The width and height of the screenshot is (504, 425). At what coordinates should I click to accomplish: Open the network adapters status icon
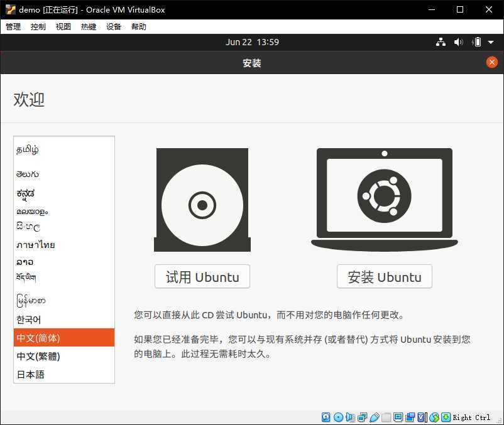(x=362, y=417)
